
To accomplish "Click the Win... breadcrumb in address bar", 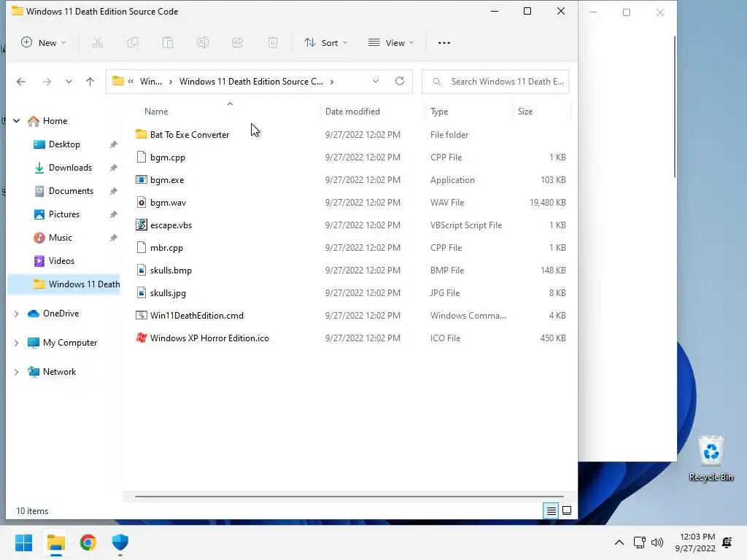I will click(150, 82).
